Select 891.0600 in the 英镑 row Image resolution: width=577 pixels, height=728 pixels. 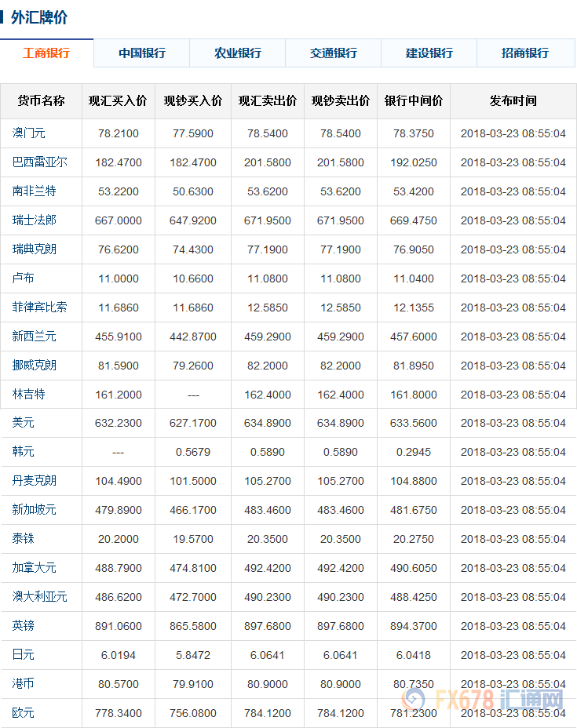tap(119, 626)
